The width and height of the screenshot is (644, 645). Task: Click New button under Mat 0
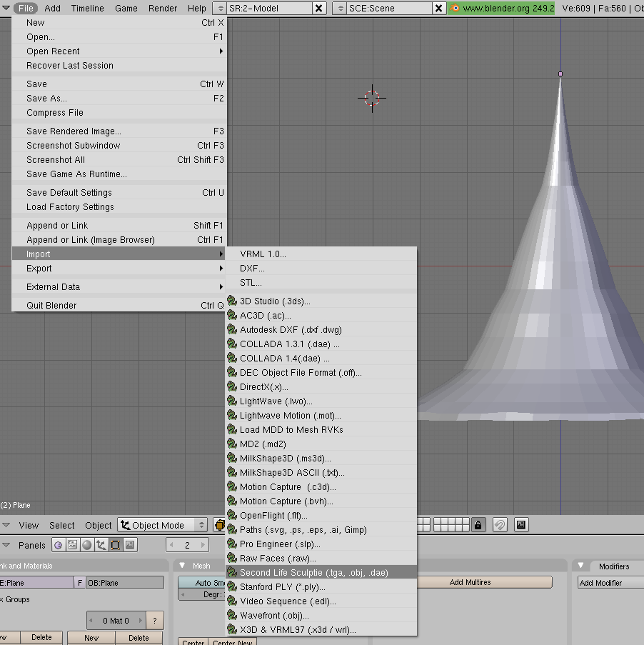[91, 638]
